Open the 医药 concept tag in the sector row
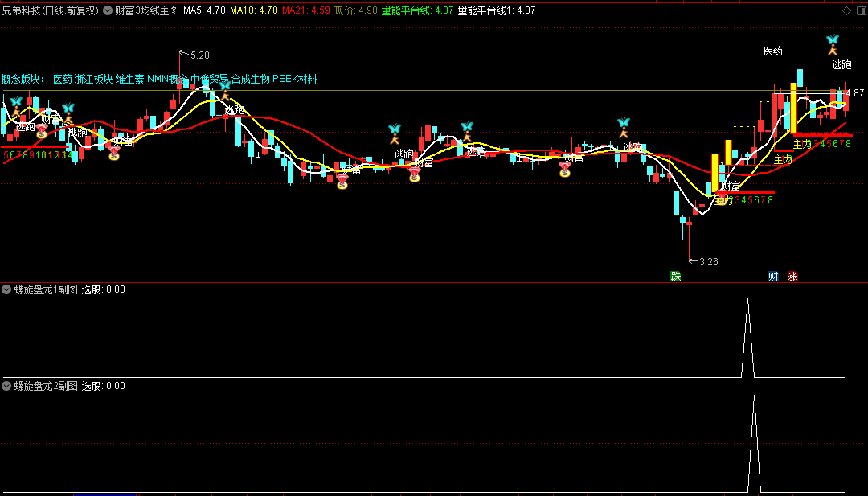This screenshot has height=496, width=868. 63,79
